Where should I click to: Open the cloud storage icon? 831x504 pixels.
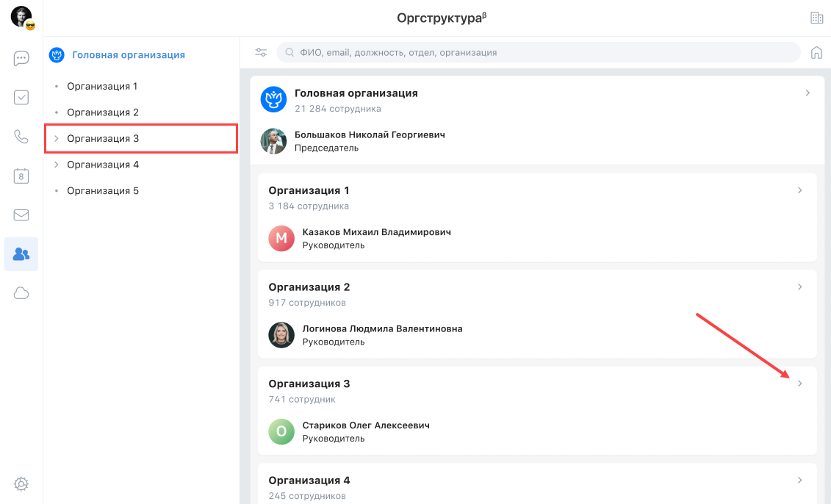[x=21, y=293]
